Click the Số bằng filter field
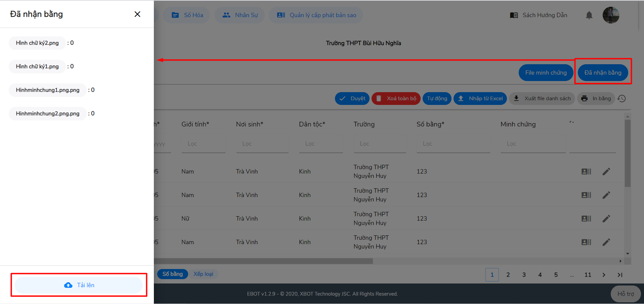The image size is (644, 304). click(453, 144)
